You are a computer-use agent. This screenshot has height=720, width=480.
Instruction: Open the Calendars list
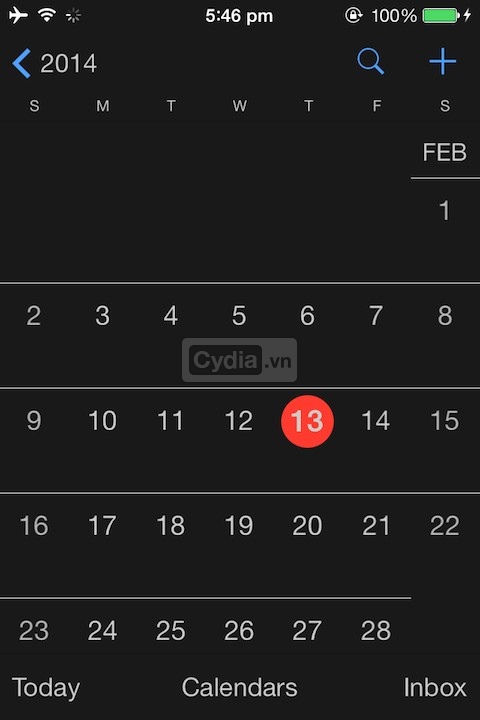239,687
